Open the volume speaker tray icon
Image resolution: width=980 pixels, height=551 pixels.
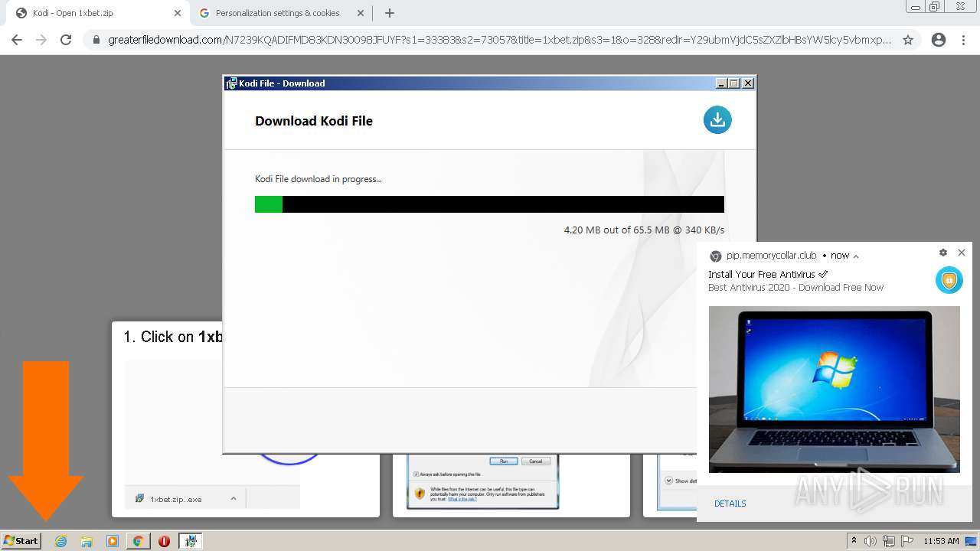(x=871, y=541)
